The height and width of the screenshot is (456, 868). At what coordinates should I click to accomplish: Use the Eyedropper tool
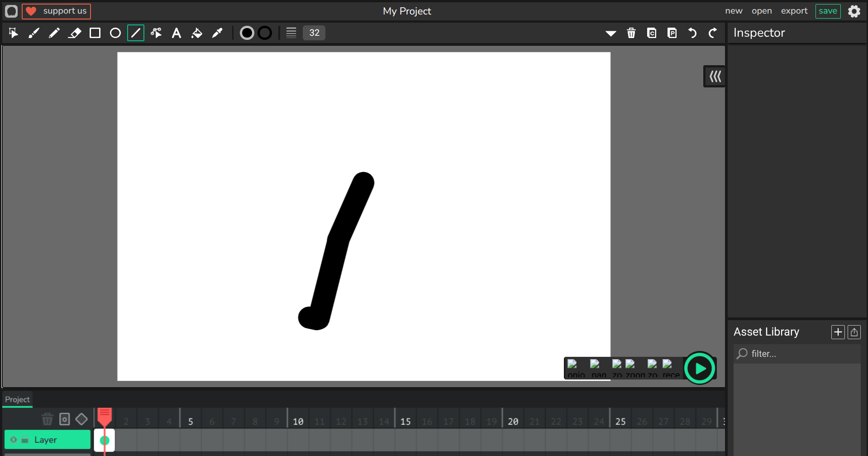coord(217,33)
